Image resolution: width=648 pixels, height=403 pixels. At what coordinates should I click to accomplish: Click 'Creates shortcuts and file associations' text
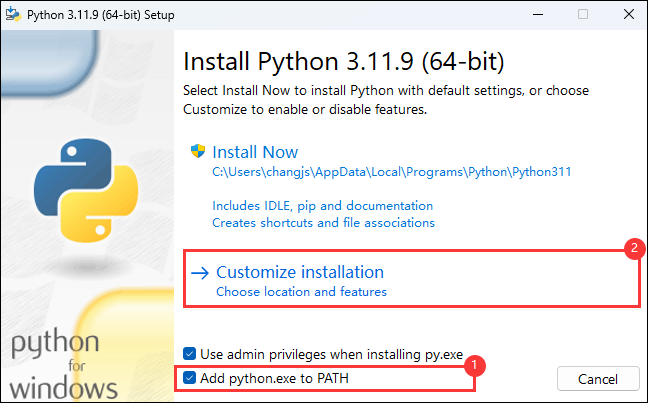[323, 223]
